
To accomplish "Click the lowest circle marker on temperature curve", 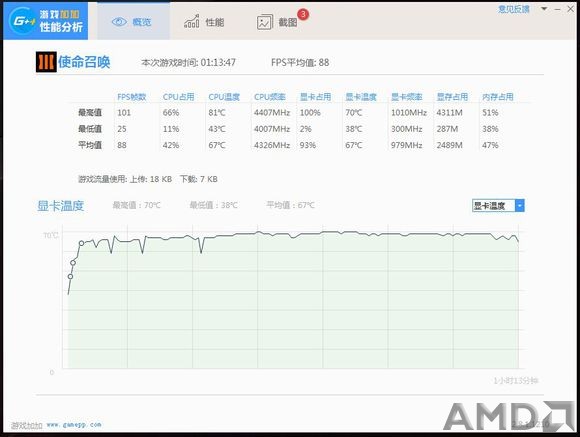I will (x=70, y=276).
